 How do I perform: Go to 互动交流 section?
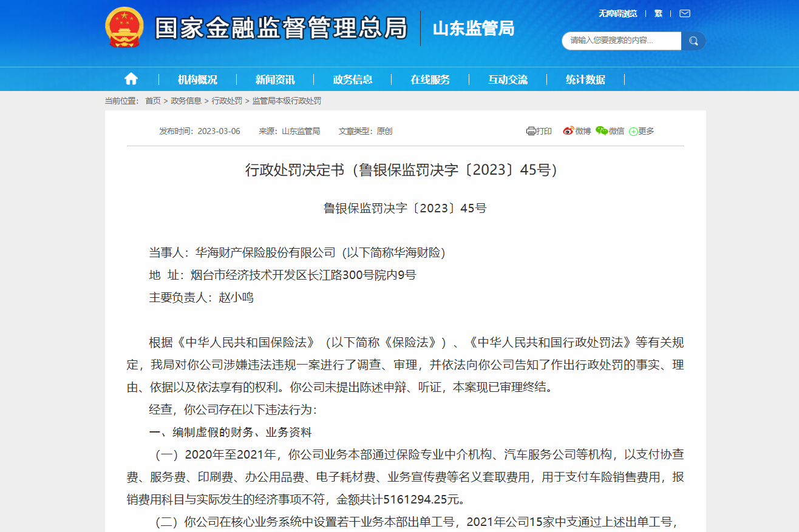pyautogui.click(x=508, y=79)
